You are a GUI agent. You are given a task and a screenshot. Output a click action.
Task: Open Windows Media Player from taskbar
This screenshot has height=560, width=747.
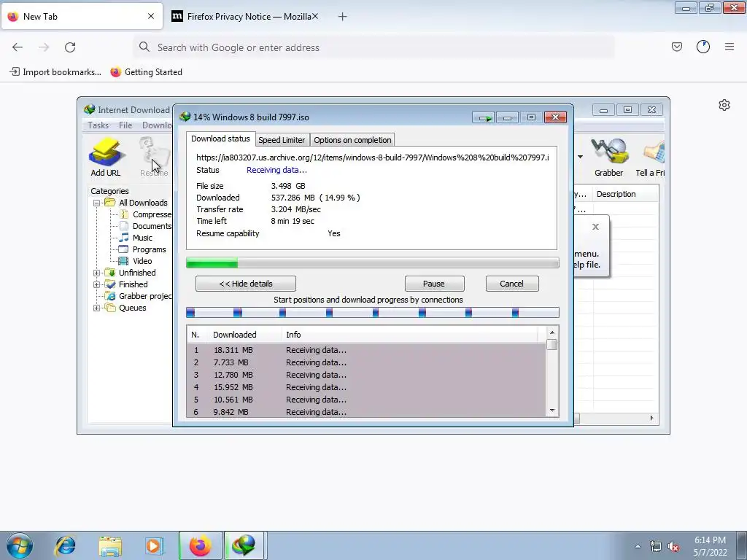point(153,545)
